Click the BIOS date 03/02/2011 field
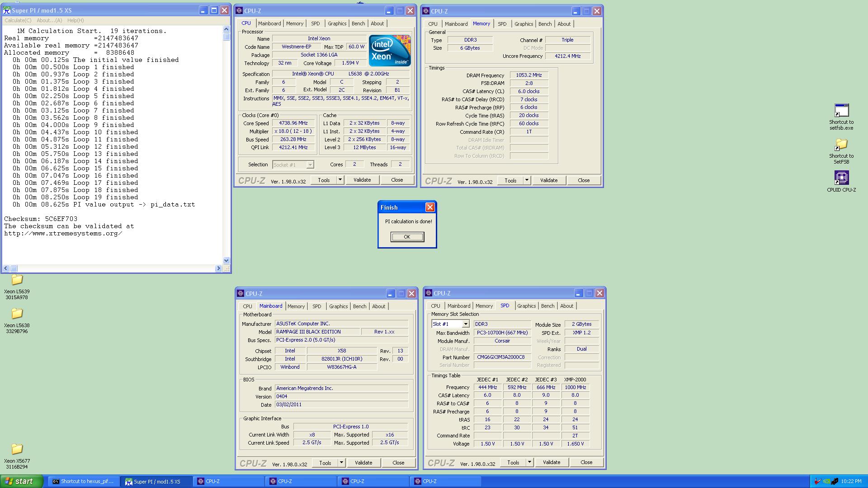 click(x=341, y=404)
